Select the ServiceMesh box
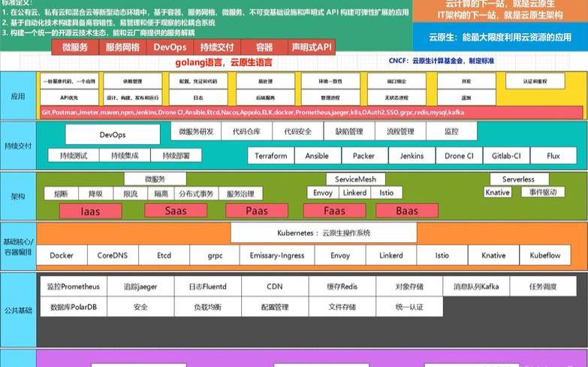 coord(355,179)
